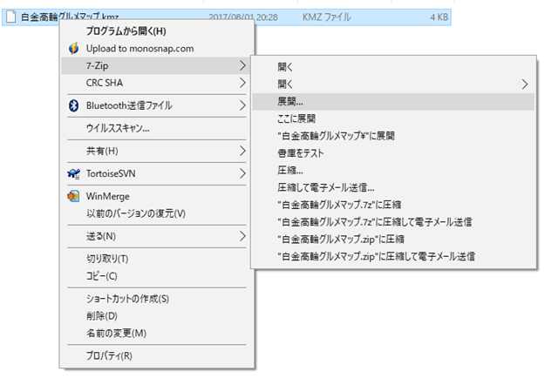Viewport: 558px width, 392px height.
Task: Expand the TortoiseSVN submenu arrow
Action: tap(242, 173)
